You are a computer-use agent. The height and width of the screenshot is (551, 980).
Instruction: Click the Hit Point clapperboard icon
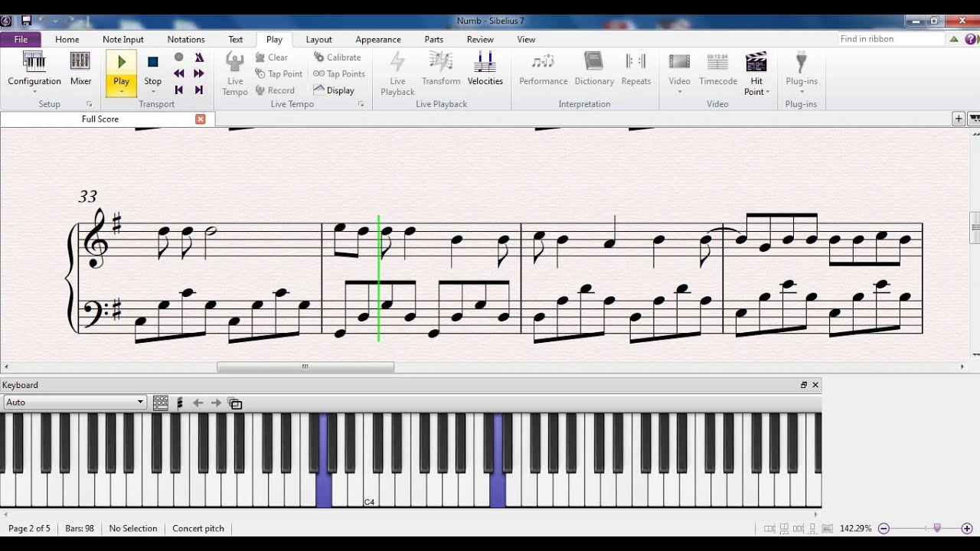[756, 63]
